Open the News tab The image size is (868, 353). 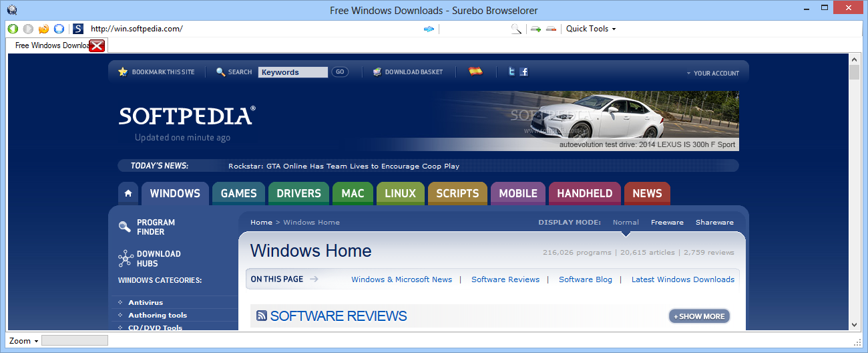(x=647, y=193)
